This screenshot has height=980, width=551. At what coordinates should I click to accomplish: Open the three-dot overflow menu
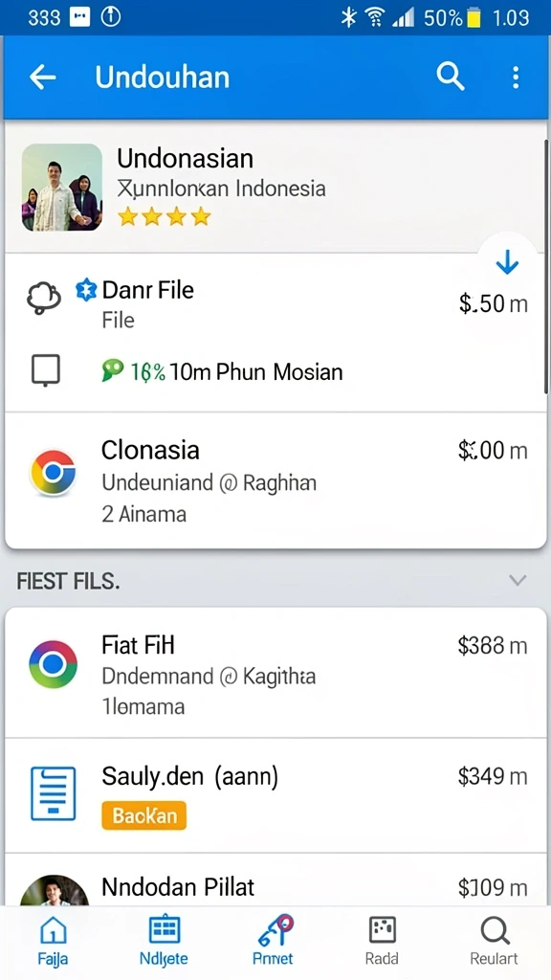[516, 78]
